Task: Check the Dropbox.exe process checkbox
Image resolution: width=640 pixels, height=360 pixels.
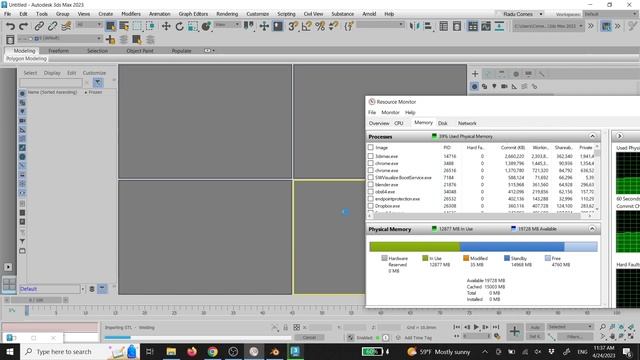Action: point(371,206)
